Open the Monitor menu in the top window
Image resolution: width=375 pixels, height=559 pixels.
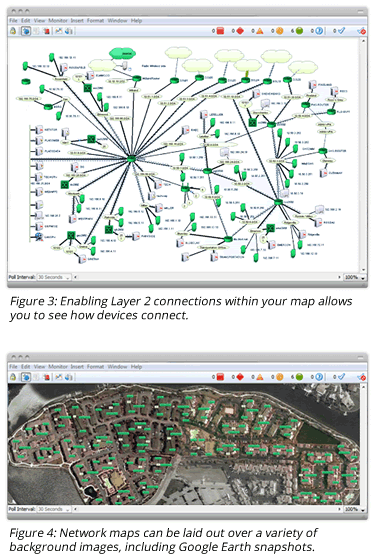(58, 21)
